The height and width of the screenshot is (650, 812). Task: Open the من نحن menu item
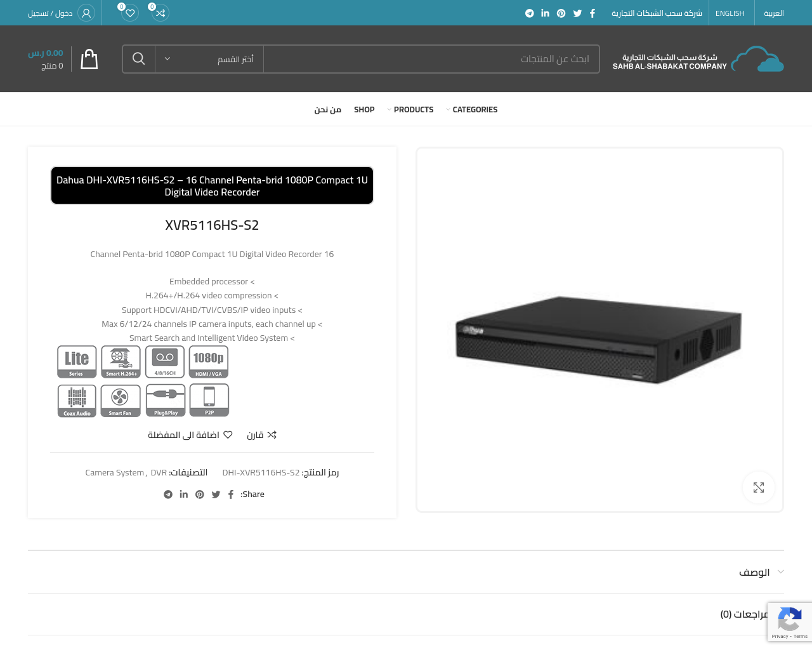pos(328,110)
